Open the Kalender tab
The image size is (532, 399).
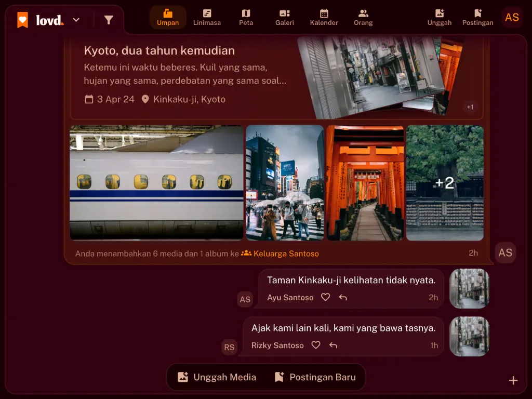coord(324,18)
